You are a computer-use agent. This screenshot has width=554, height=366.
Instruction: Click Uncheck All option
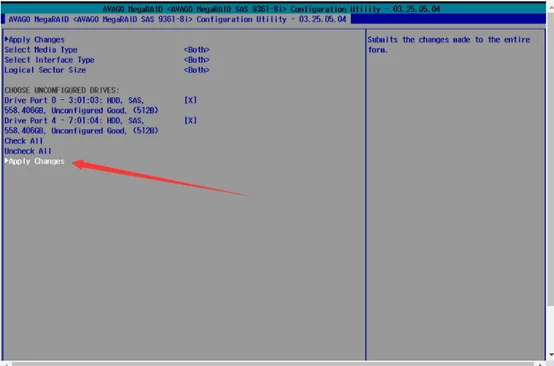click(28, 151)
